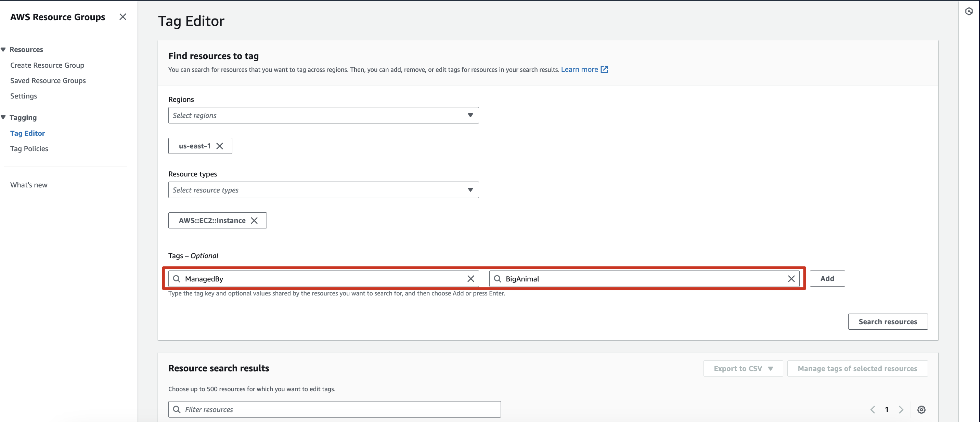Image resolution: width=980 pixels, height=422 pixels.
Task: Go to next results page
Action: (901, 409)
